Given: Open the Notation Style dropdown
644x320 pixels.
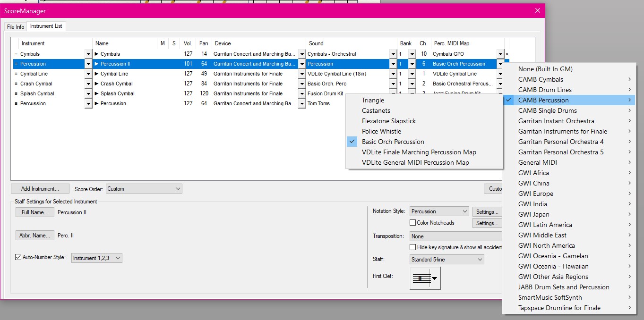Looking at the screenshot, I should tap(439, 211).
